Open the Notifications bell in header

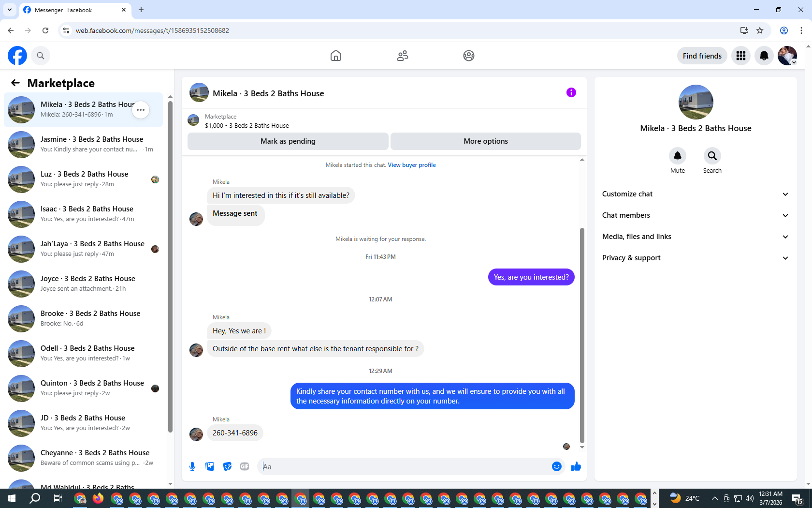coord(764,56)
